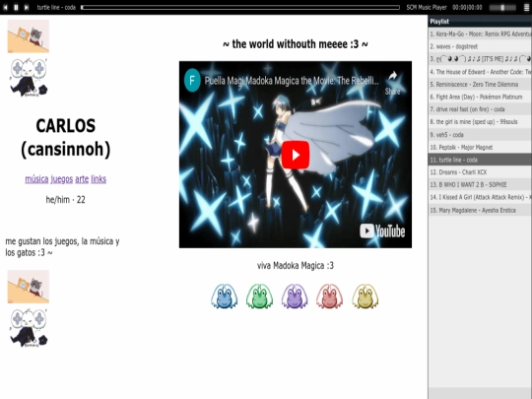Image resolution: width=532 pixels, height=399 pixels.
Task: Click the yellow frog icon
Action: click(366, 297)
